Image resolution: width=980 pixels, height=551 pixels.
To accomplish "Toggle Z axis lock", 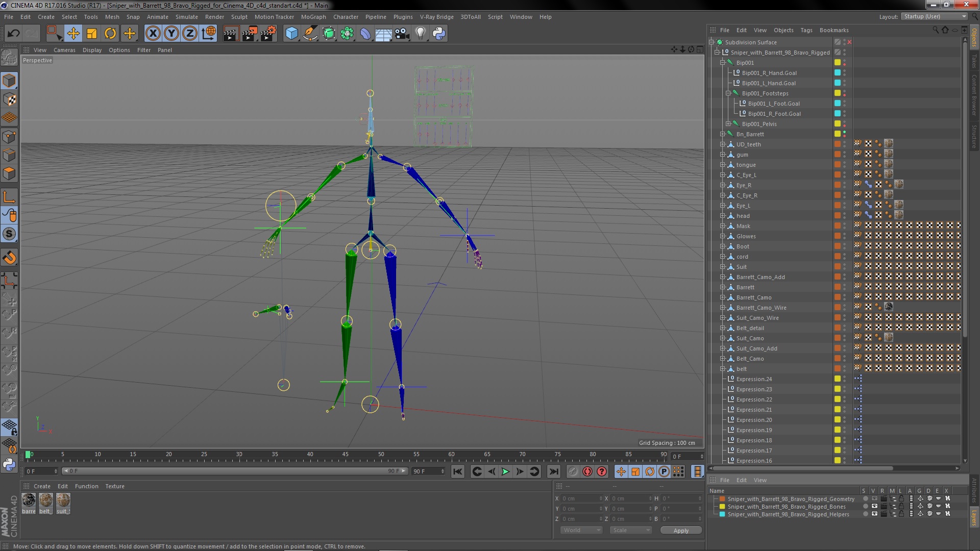I will click(x=190, y=34).
